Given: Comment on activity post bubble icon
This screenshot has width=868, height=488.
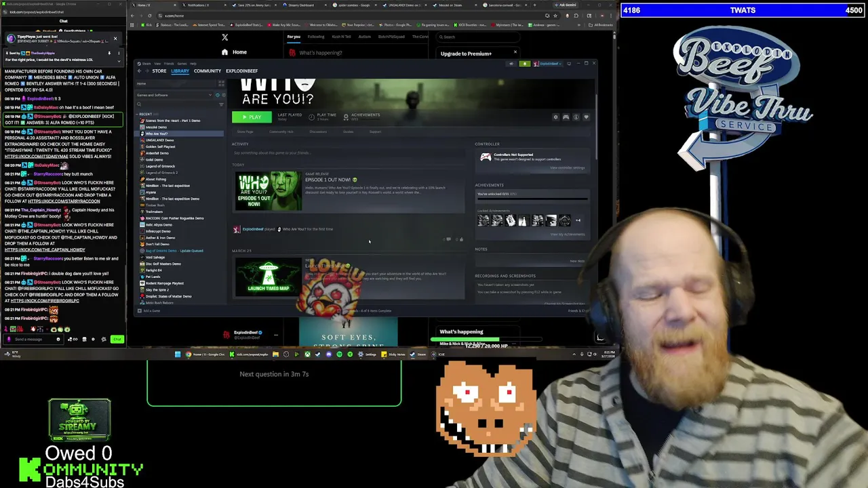Looking at the screenshot, I should (x=448, y=239).
